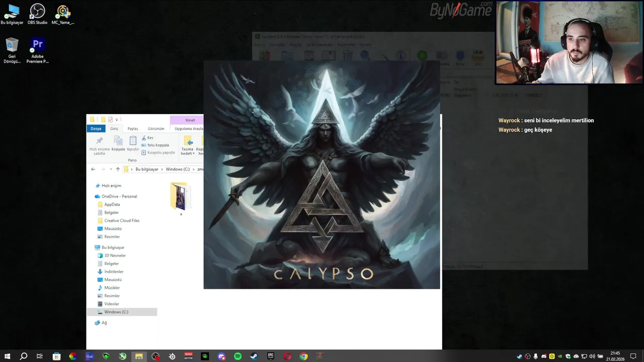Open the OBS Studio desktop shortcut
This screenshot has height=362, width=644.
tap(37, 14)
